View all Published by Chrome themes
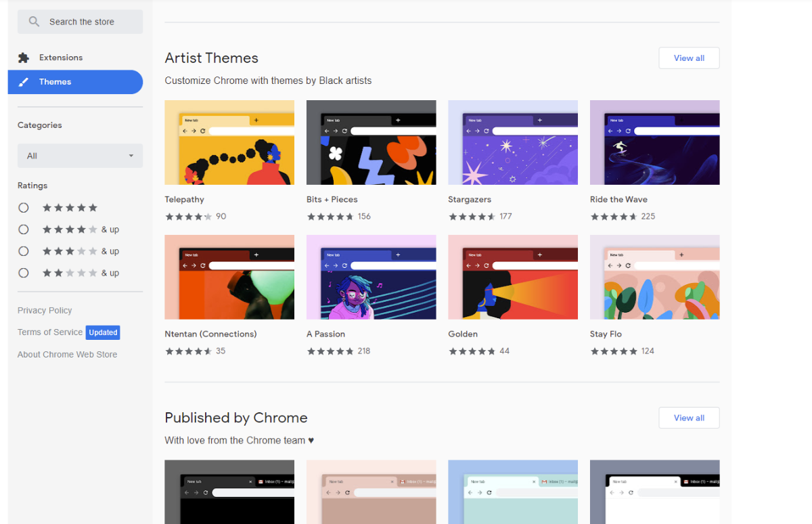 689,418
